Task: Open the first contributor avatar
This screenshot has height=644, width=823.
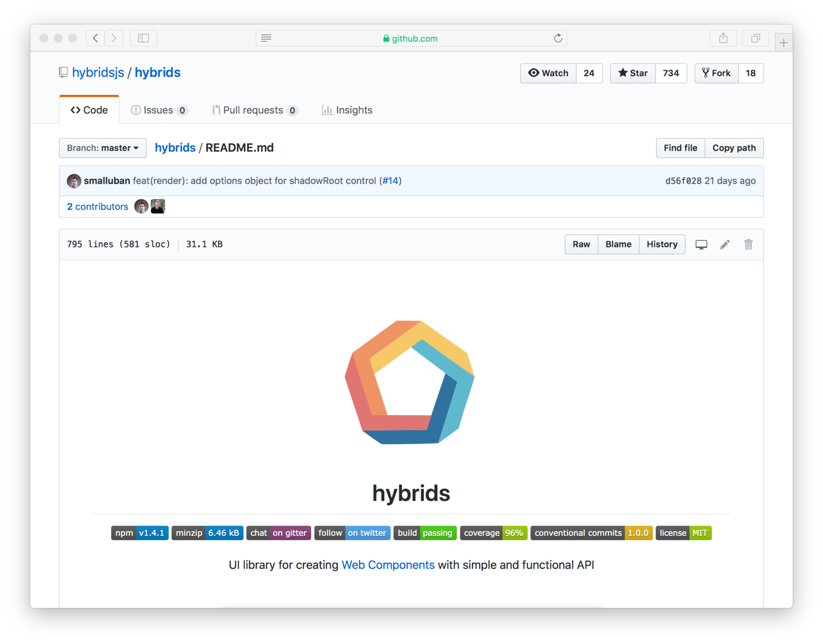Action: coord(141,207)
